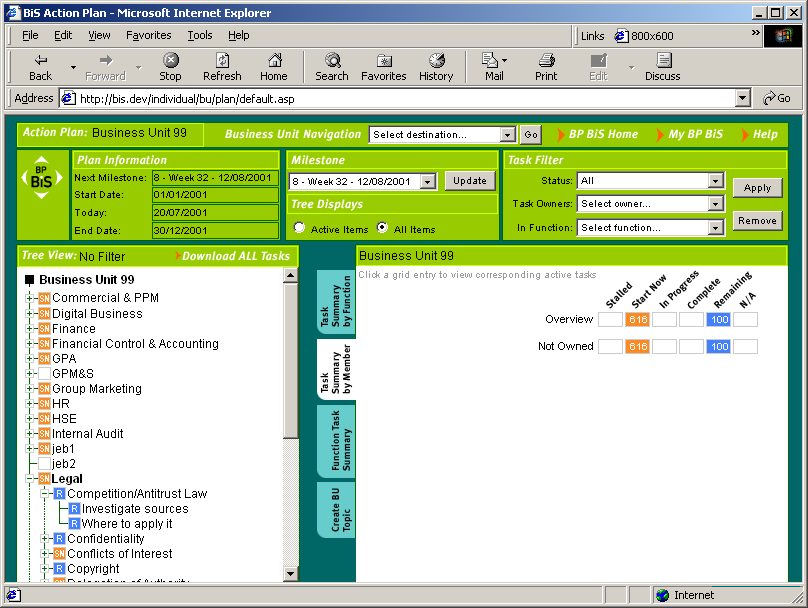Expand the Commercial & PPM tree node
The image size is (808, 608).
[30, 298]
